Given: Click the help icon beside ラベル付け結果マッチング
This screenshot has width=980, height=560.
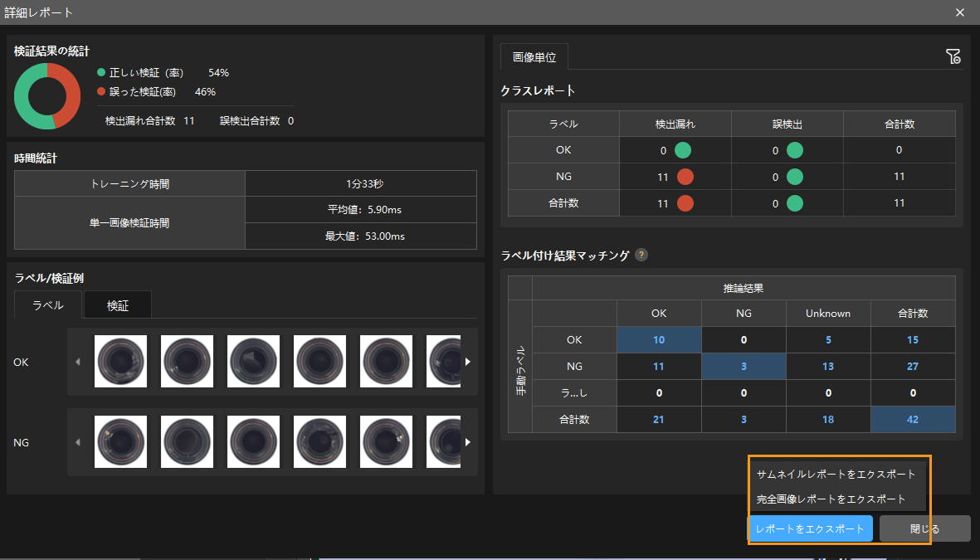Looking at the screenshot, I should click(641, 255).
